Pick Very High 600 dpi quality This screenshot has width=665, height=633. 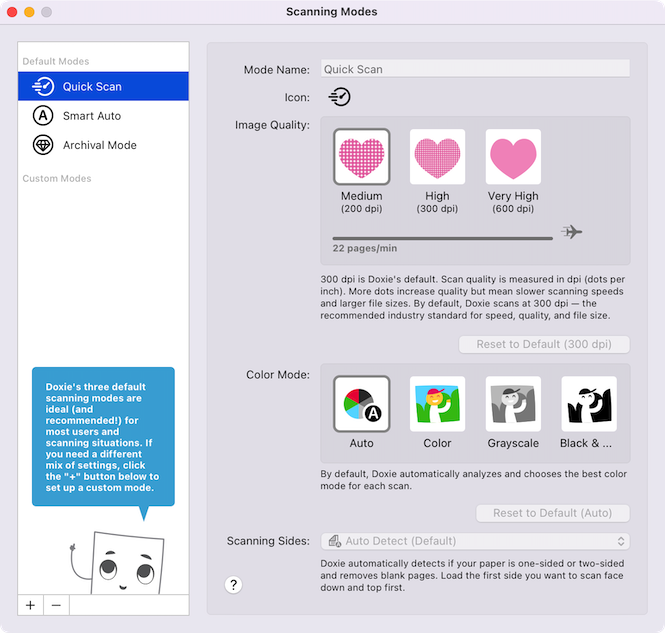(x=513, y=156)
